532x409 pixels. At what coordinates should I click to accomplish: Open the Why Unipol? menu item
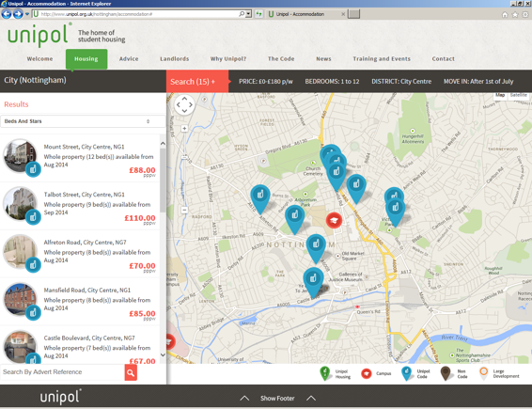tap(228, 58)
